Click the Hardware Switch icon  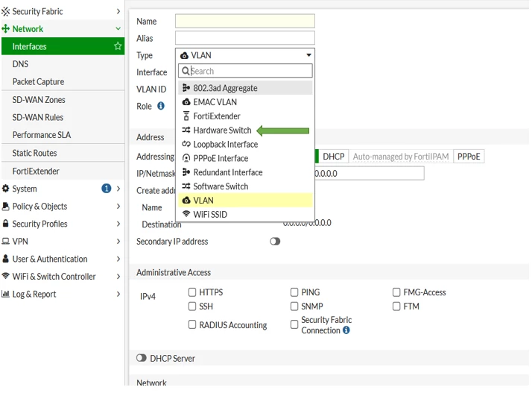pyautogui.click(x=186, y=130)
